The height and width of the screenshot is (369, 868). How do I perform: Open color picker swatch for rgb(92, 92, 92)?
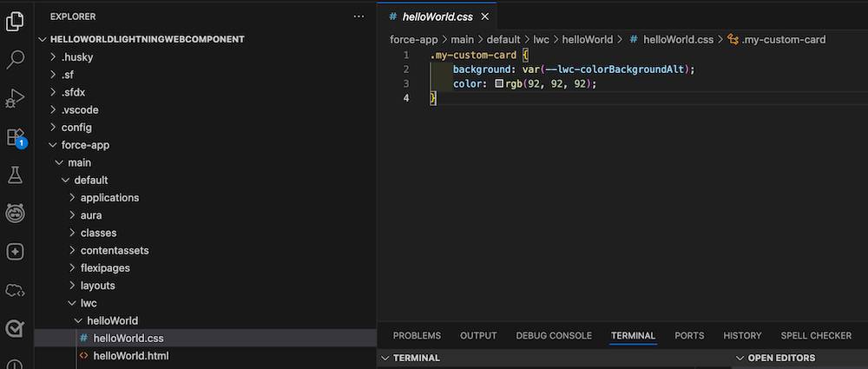tap(499, 83)
